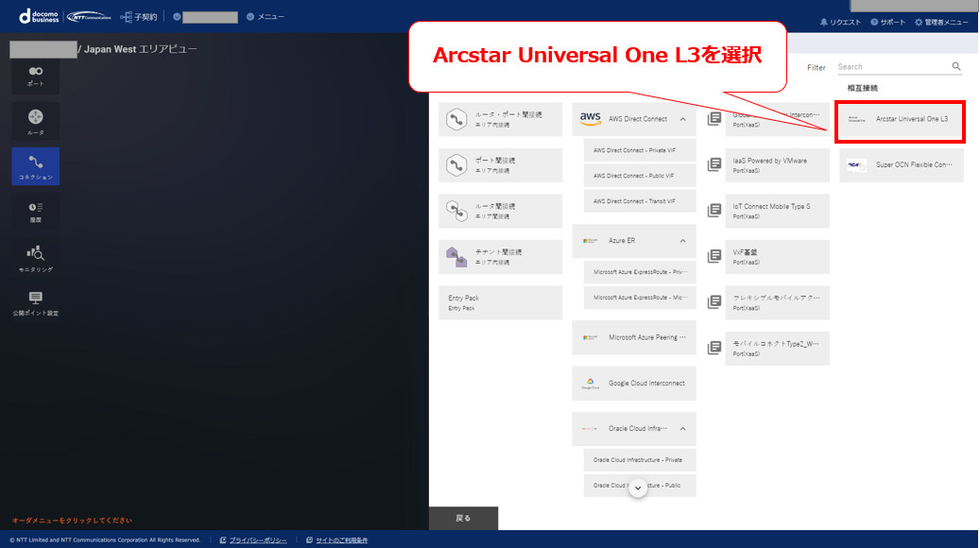Click the icon beside フレキシブルモバイルアクセス
Image resolution: width=980 pixels, height=548 pixels.
(x=714, y=301)
